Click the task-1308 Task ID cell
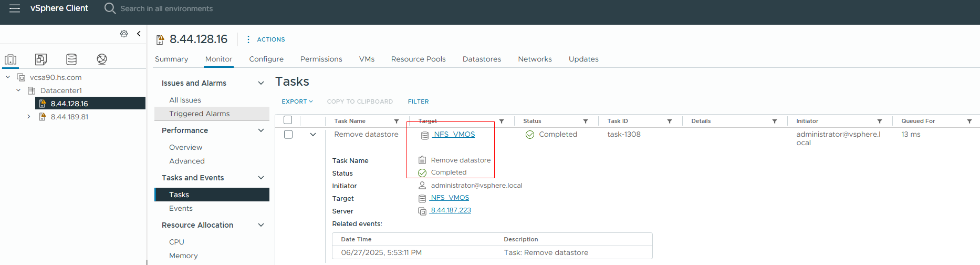Image resolution: width=980 pixels, height=265 pixels. [624, 135]
